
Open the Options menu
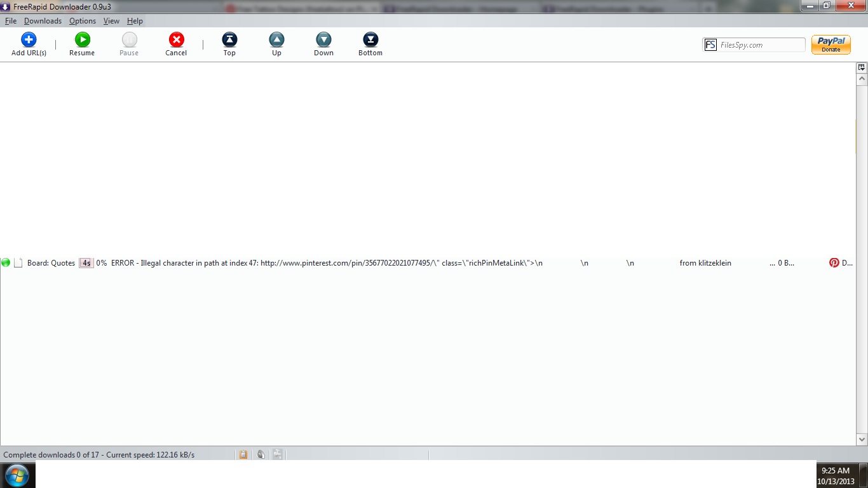click(x=83, y=21)
